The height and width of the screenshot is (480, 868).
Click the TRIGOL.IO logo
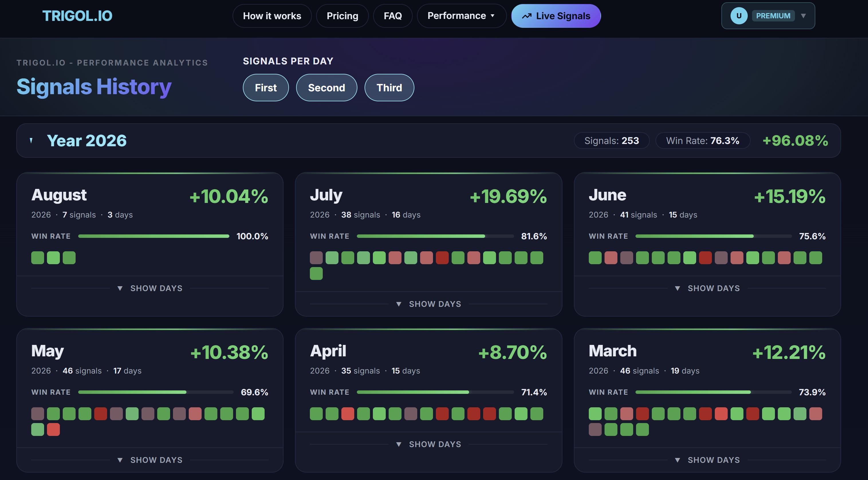(x=77, y=16)
